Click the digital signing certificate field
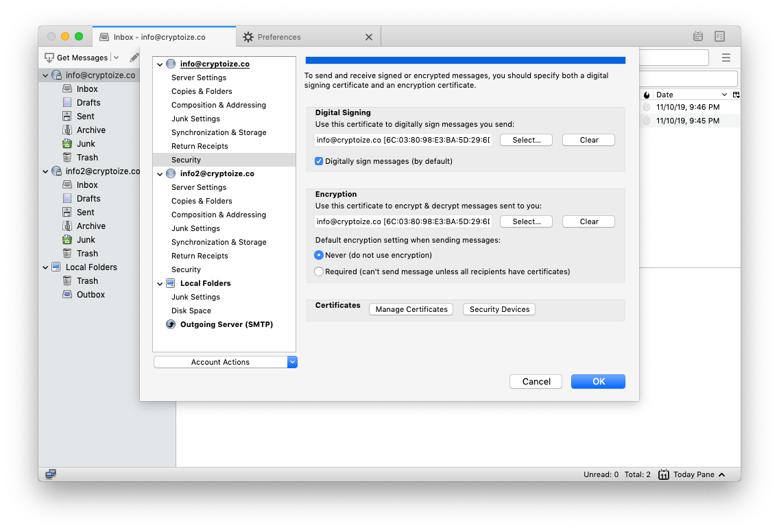The width and height of the screenshot is (779, 532). 403,140
